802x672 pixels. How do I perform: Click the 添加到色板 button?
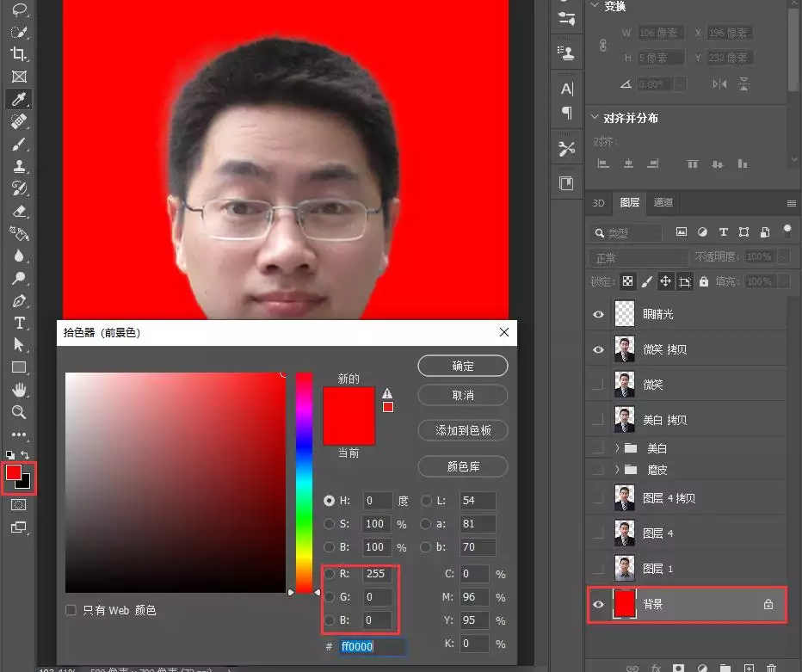pyautogui.click(x=463, y=430)
